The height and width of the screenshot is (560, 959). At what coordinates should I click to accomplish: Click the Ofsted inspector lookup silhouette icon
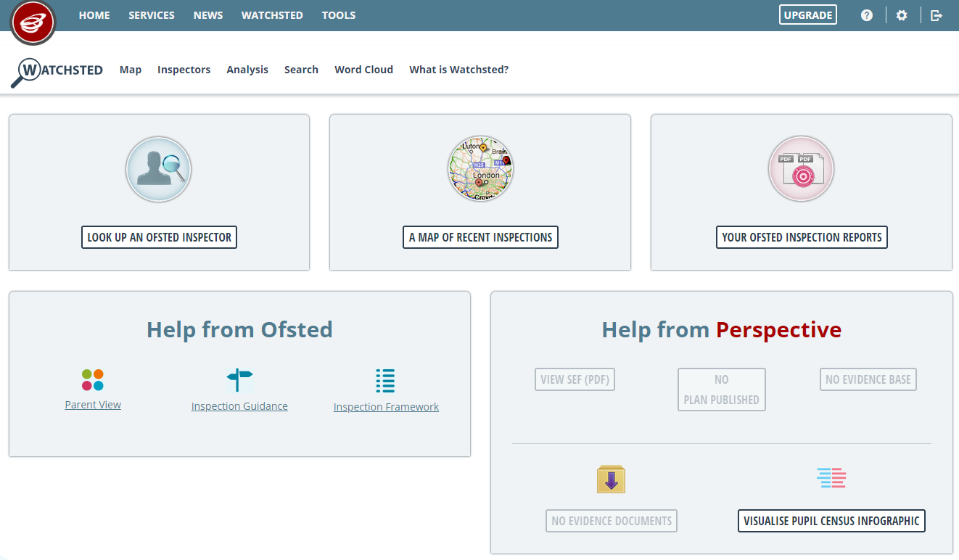click(159, 169)
